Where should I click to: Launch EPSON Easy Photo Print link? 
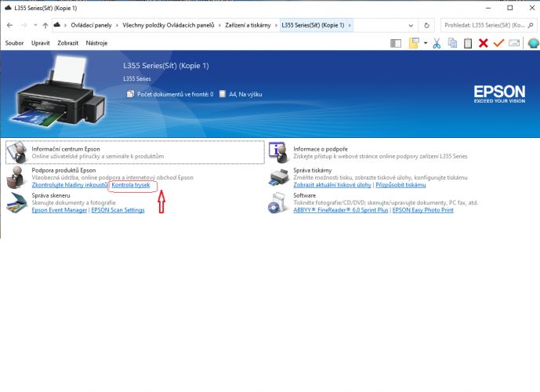click(423, 210)
